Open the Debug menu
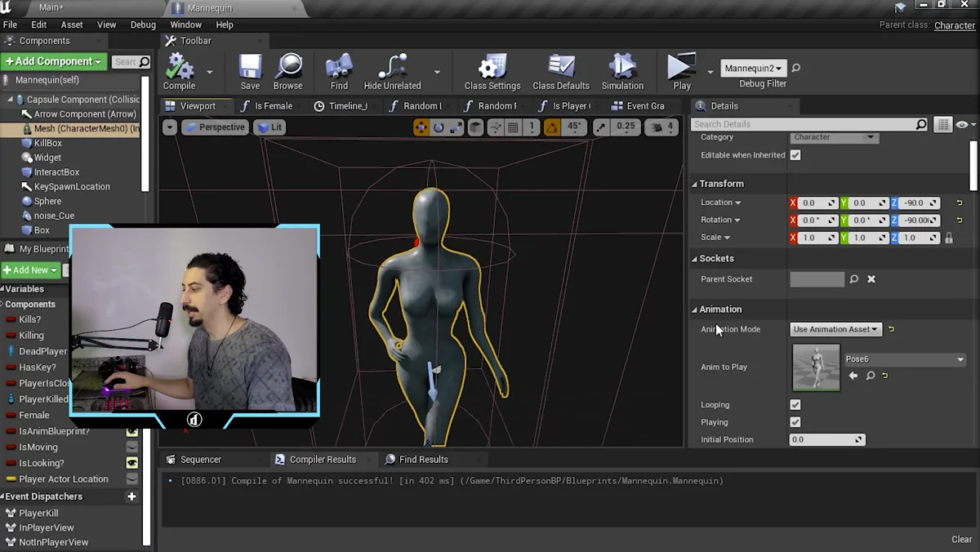The height and width of the screenshot is (552, 980). click(143, 25)
